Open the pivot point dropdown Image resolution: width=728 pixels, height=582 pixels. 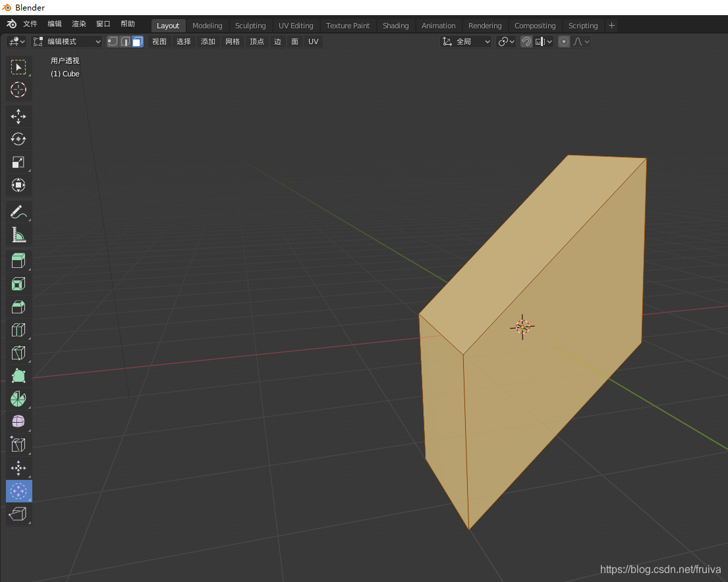click(x=506, y=41)
